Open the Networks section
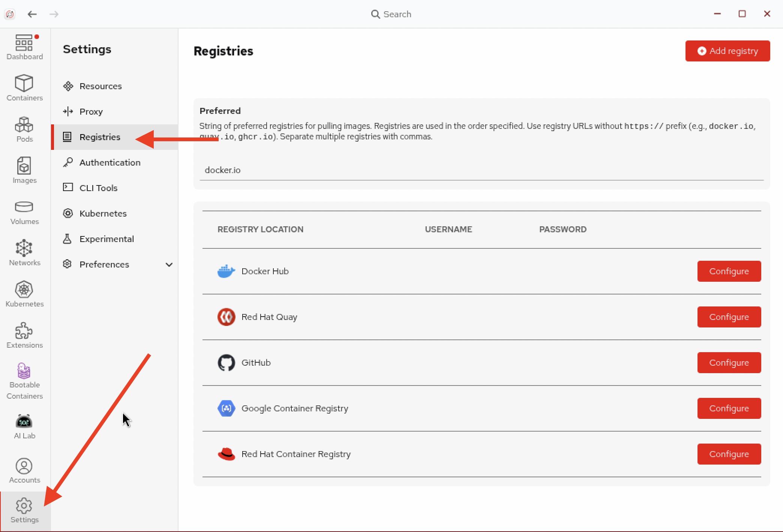The image size is (783, 532). click(x=24, y=253)
